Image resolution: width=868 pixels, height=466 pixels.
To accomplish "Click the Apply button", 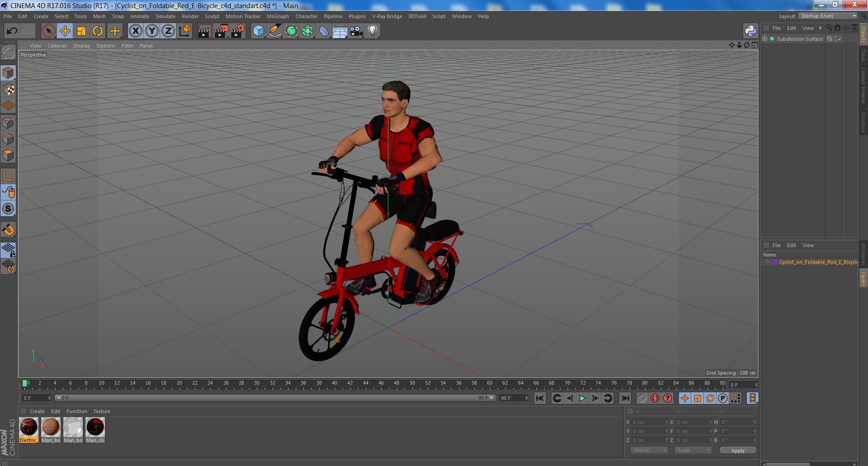I will 738,450.
